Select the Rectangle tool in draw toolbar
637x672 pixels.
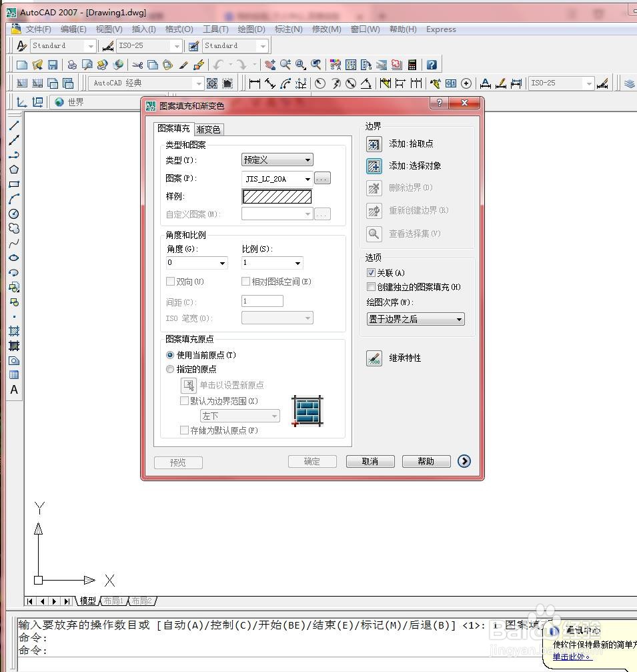coord(14,184)
